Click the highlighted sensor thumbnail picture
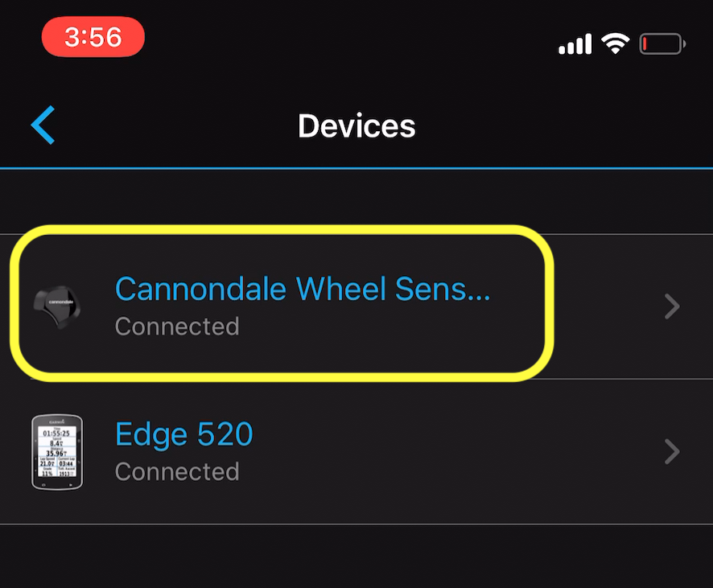The width and height of the screenshot is (713, 588). (x=55, y=306)
